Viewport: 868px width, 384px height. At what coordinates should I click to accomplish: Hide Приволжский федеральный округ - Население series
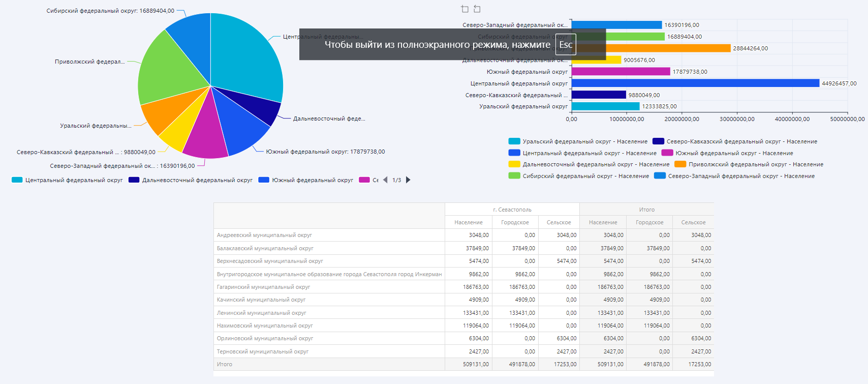pyautogui.click(x=749, y=164)
